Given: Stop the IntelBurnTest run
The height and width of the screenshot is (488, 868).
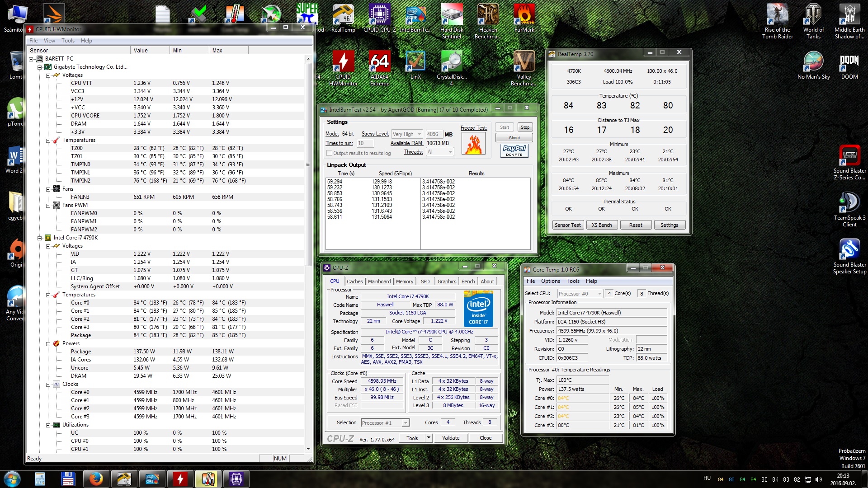Looking at the screenshot, I should pos(525,127).
